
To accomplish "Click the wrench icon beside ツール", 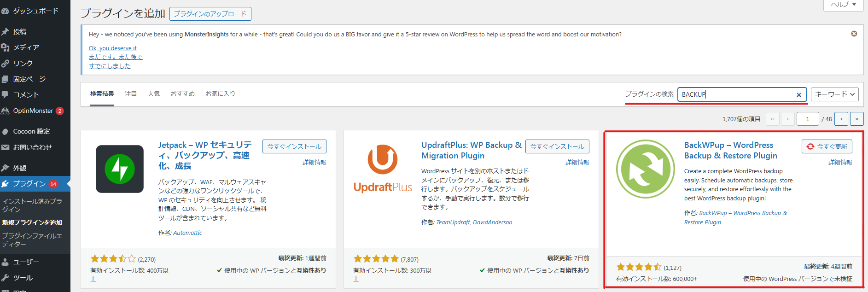I will (5, 278).
